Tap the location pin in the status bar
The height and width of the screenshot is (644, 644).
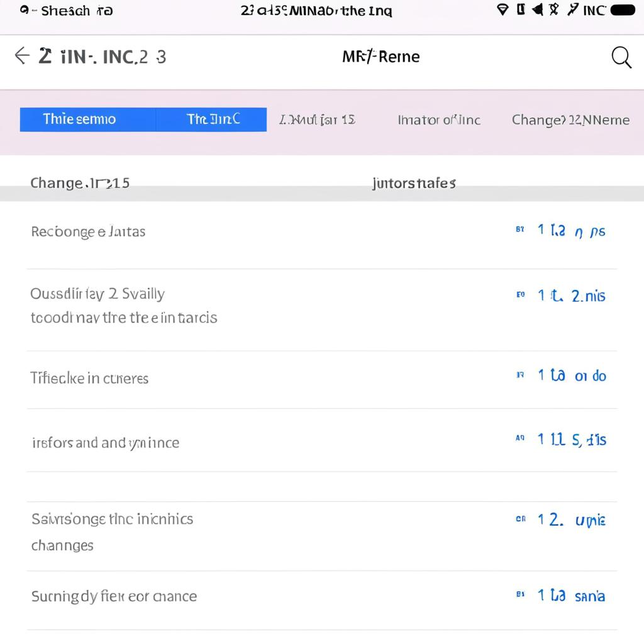click(501, 9)
